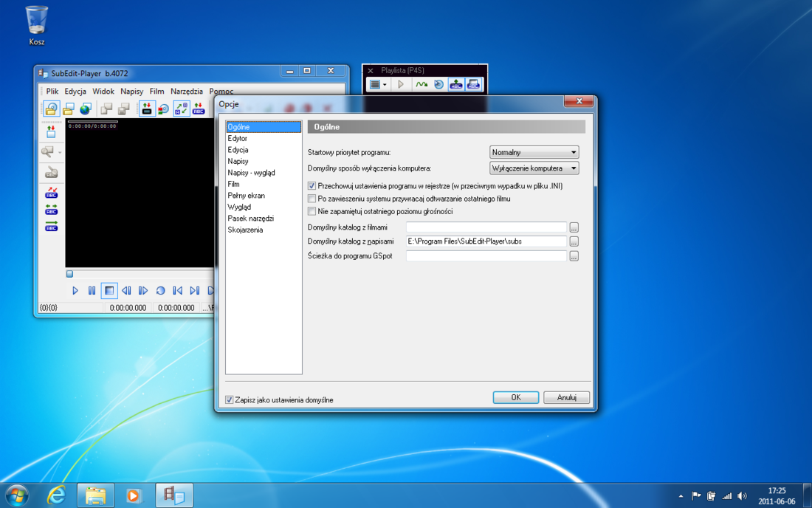This screenshot has height=508, width=812.
Task: Click the step backward frame button
Action: point(126,290)
